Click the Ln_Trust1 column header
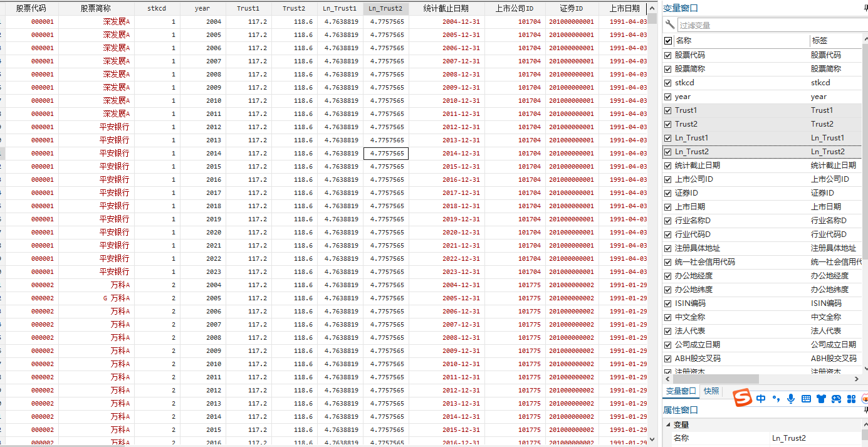The image size is (868, 447). pyautogui.click(x=340, y=8)
